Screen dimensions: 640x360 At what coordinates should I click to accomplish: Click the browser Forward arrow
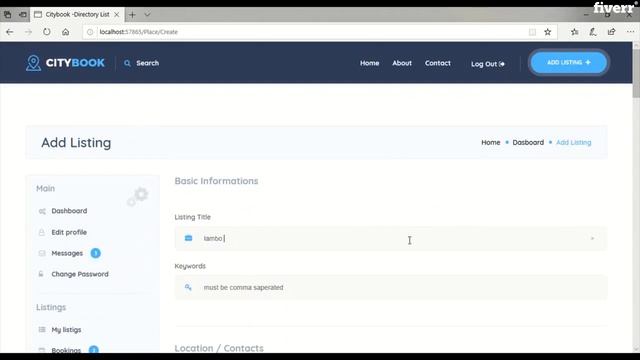28,32
